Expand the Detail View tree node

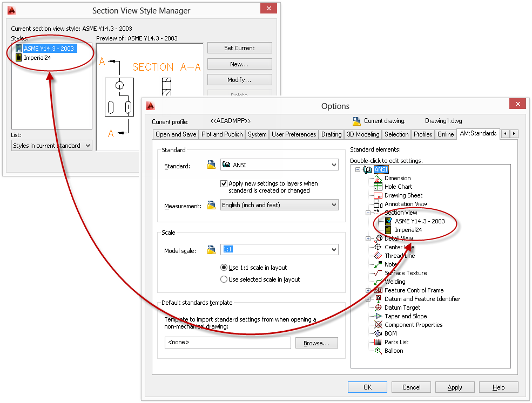(x=368, y=238)
